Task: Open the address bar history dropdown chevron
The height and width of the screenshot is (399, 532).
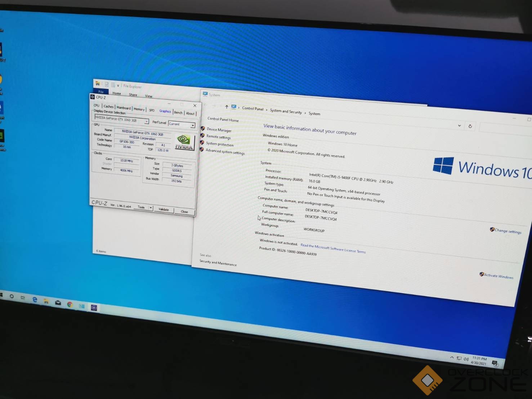Action: pyautogui.click(x=459, y=125)
